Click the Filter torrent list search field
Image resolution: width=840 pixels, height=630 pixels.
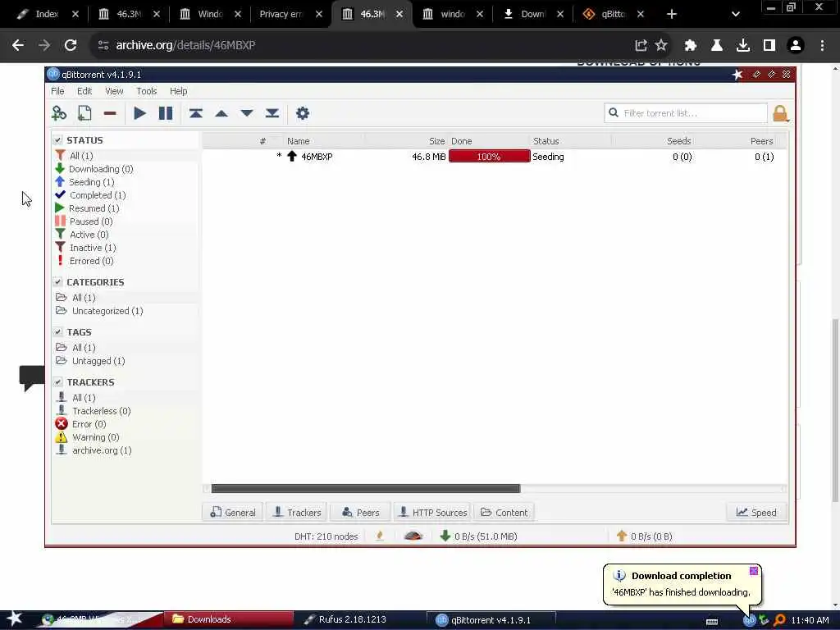click(686, 113)
